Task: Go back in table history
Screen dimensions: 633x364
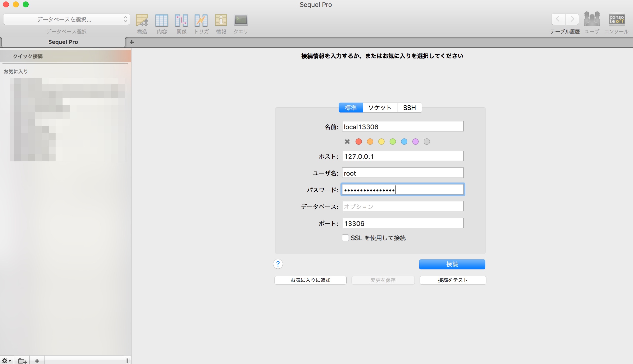Action: 558,19
